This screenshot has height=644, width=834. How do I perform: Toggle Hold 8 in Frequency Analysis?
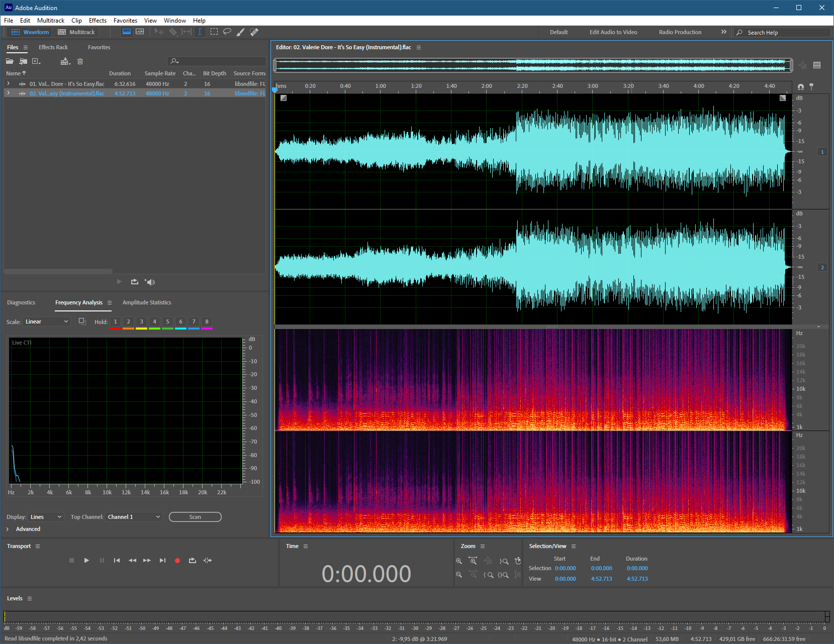(207, 321)
